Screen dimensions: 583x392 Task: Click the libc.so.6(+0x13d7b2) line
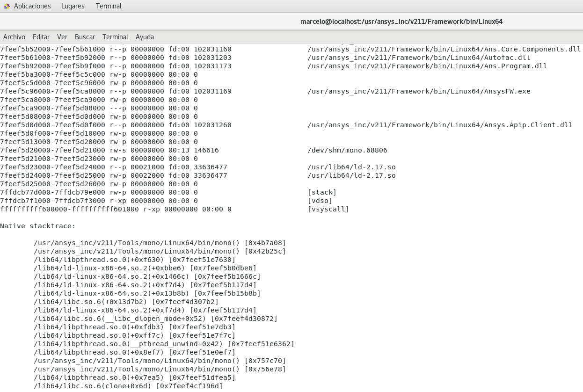tap(126, 302)
